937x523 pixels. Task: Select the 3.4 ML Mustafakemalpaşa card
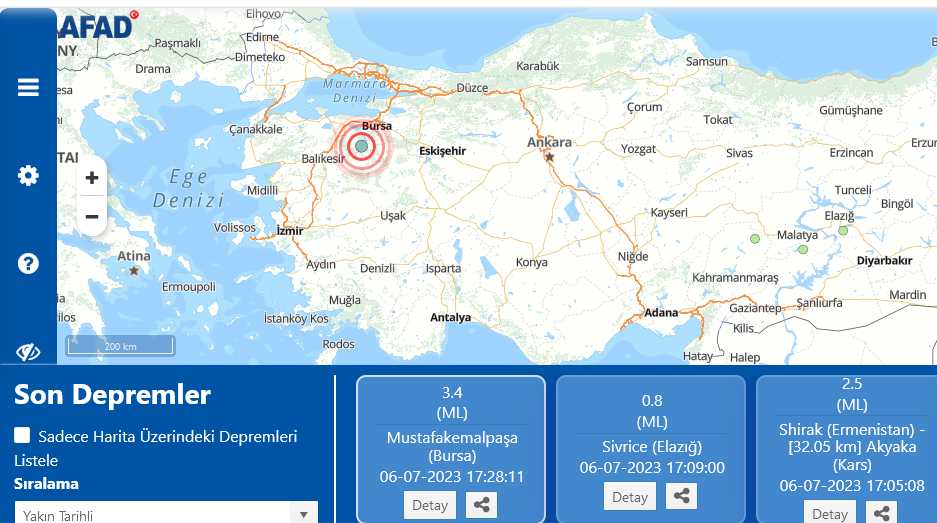450,430
